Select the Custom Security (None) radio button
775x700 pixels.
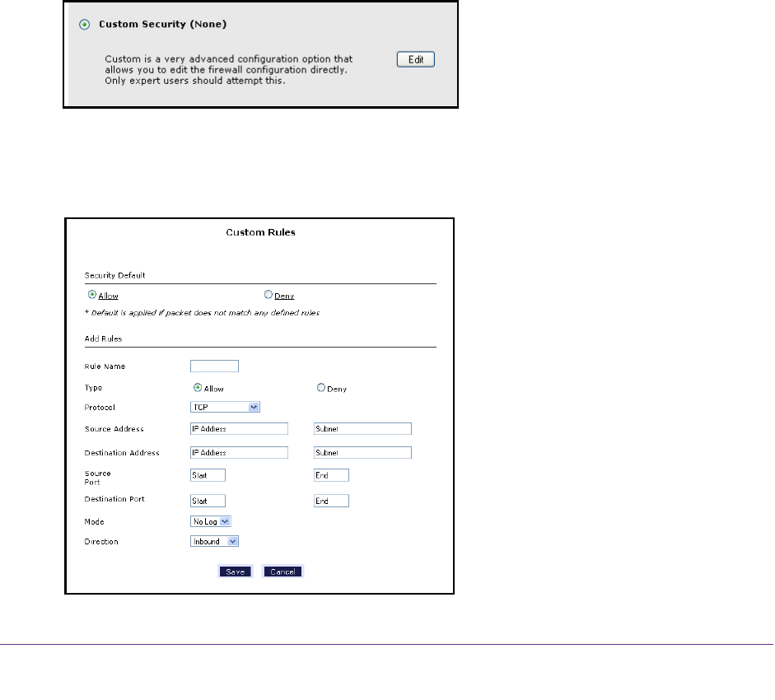point(85,24)
